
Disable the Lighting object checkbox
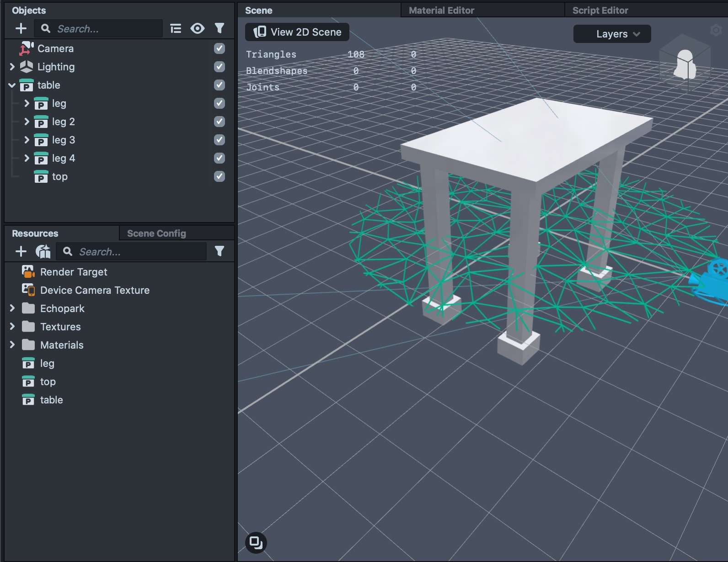(x=219, y=67)
